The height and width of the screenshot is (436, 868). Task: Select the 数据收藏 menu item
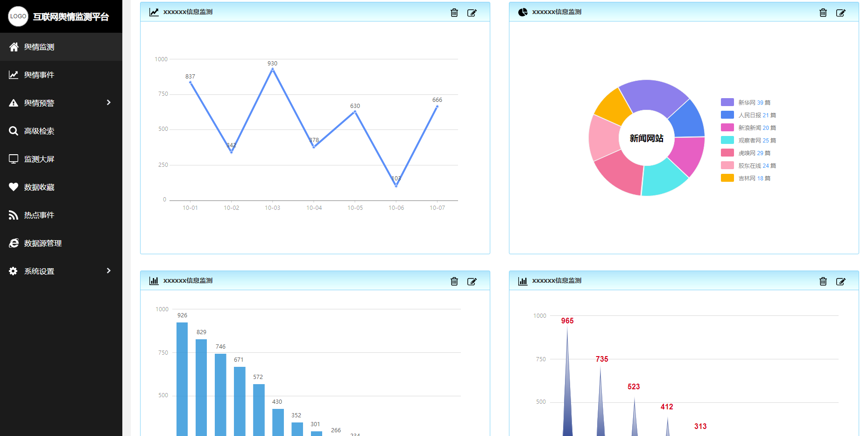point(61,187)
